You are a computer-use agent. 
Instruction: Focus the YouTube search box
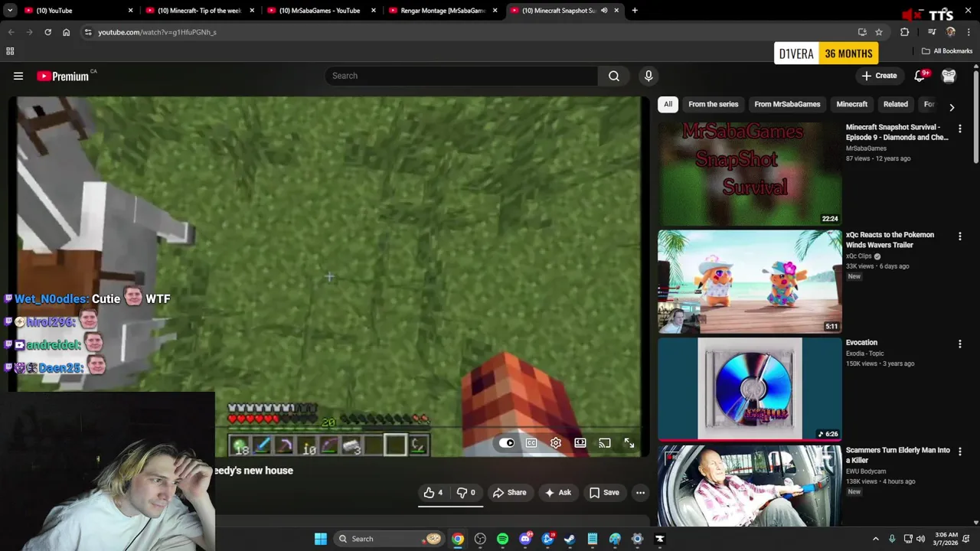[x=462, y=76]
